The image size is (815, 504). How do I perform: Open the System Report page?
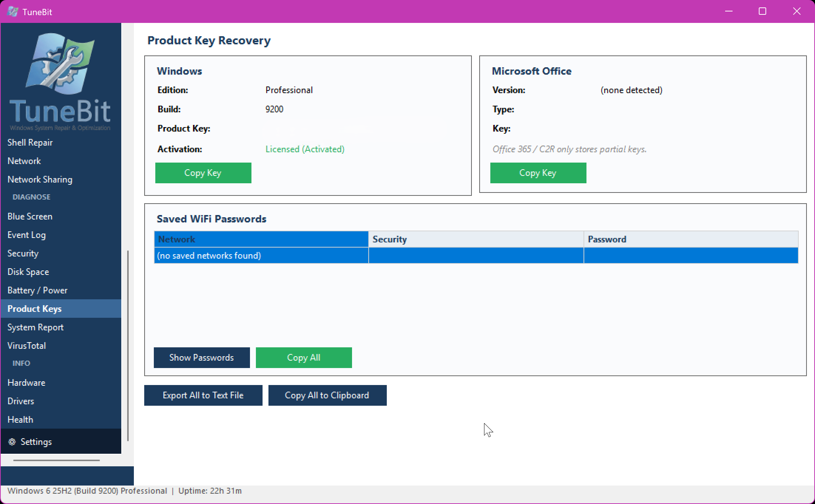61,327
